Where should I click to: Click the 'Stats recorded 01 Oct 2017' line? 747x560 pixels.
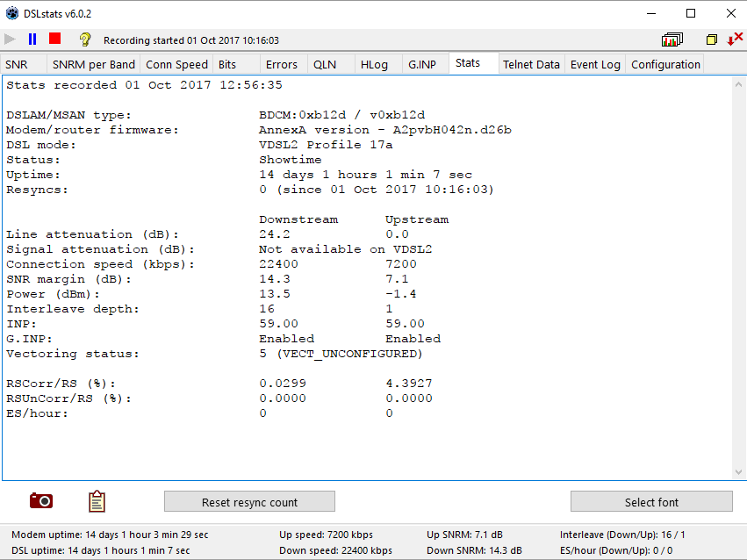pyautogui.click(x=144, y=85)
